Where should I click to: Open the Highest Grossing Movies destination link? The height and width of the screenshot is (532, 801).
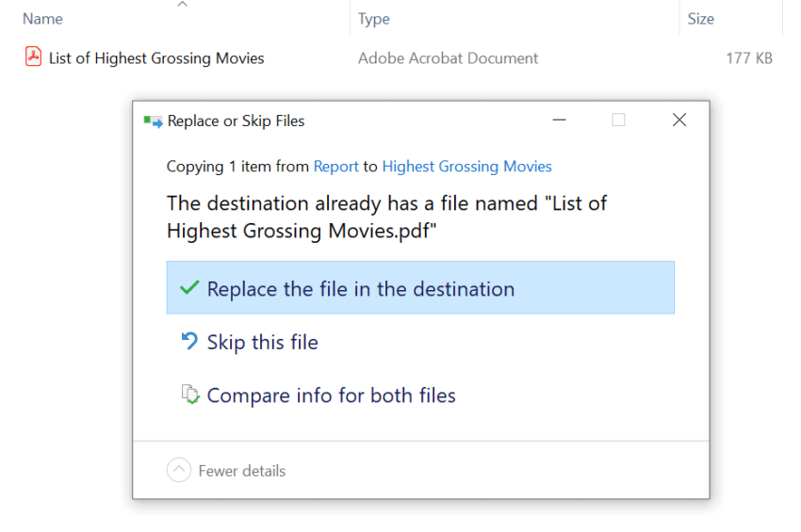click(x=466, y=167)
